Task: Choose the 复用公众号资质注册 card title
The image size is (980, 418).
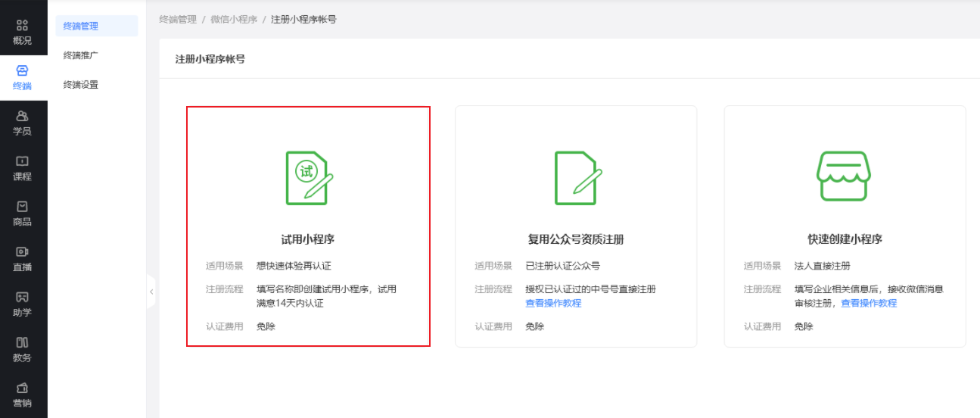Action: (x=576, y=239)
